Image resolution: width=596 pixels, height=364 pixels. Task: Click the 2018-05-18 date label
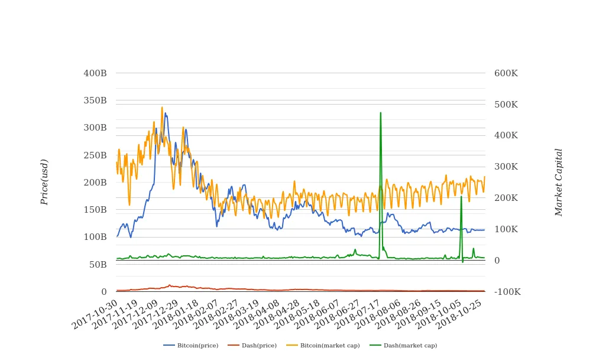297,314
